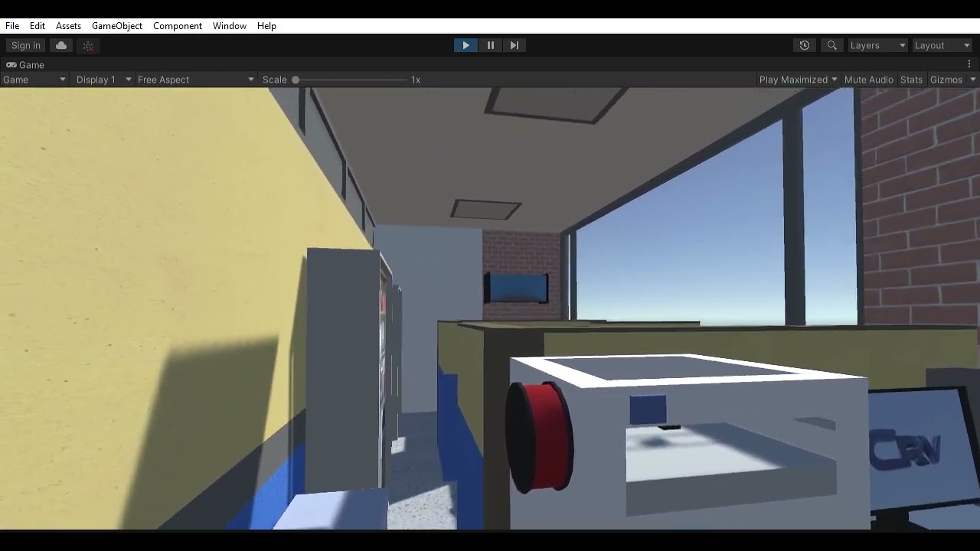Open the Free Aspect dropdown
This screenshot has width=980, height=551.
click(195, 80)
